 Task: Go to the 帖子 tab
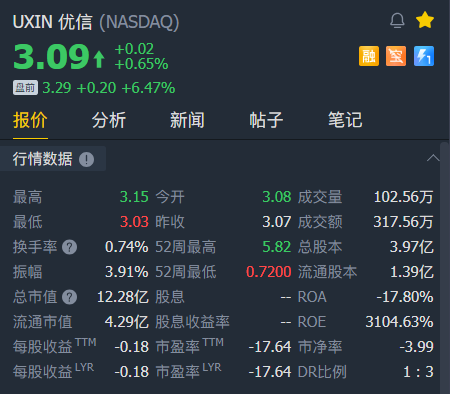pos(266,120)
